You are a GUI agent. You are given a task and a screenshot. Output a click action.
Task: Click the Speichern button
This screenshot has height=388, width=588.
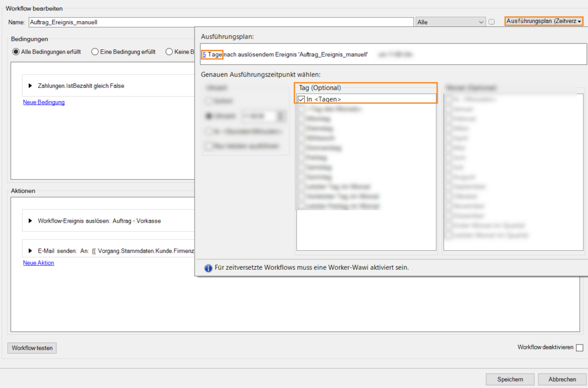510,379
